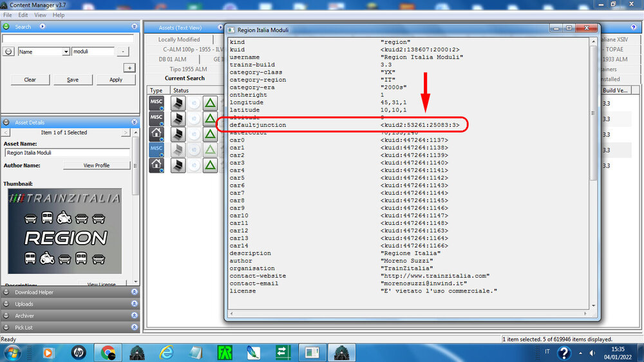Viewport: 644px width, 362px height.
Task: Select the C-ALM 100p - 1955 tab
Action: 193,50
